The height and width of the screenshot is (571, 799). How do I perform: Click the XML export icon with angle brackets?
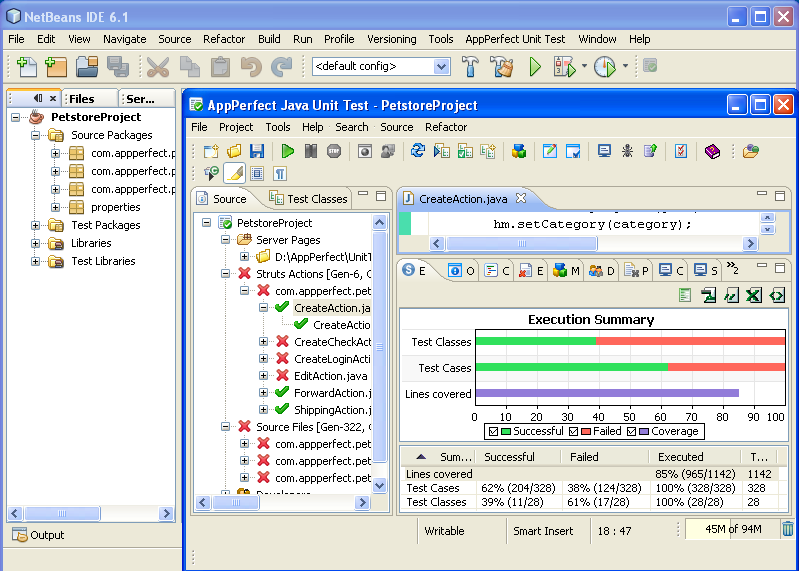click(777, 295)
